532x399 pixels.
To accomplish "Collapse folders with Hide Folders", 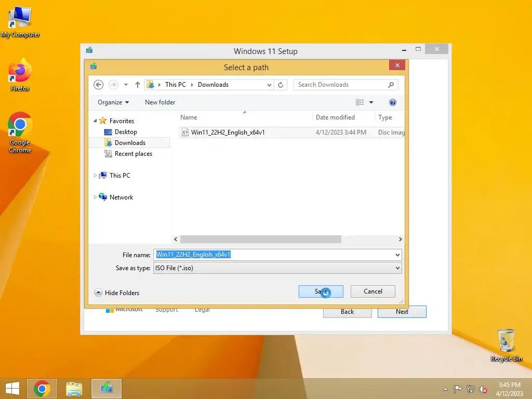I will point(117,292).
